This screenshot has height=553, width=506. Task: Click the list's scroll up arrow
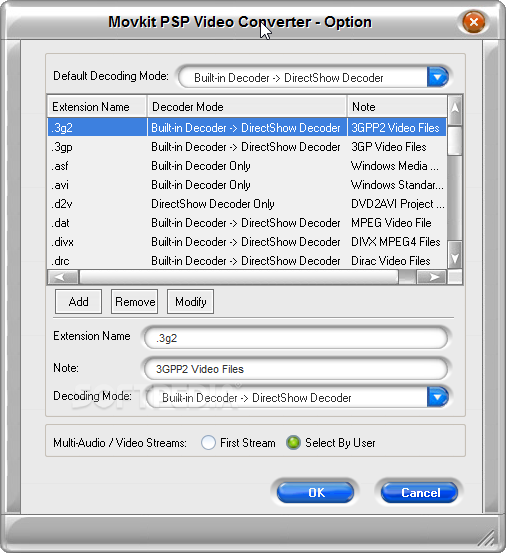pos(455,109)
